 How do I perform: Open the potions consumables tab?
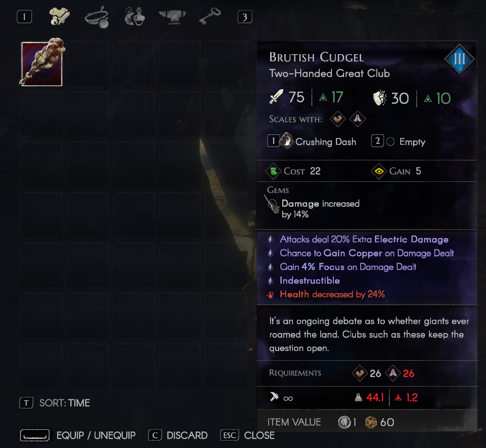[135, 17]
